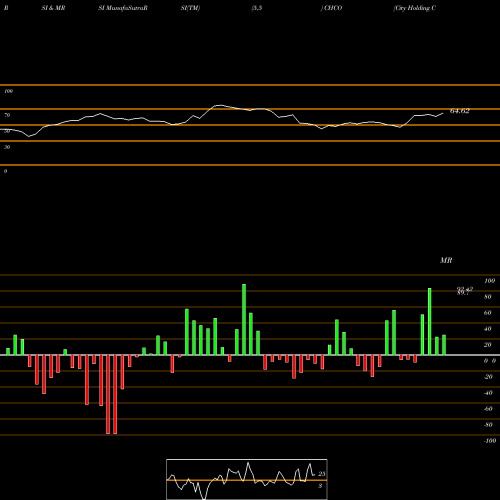Click the -100 label on the MR axis
500x500 pixels.
click(x=490, y=441)
